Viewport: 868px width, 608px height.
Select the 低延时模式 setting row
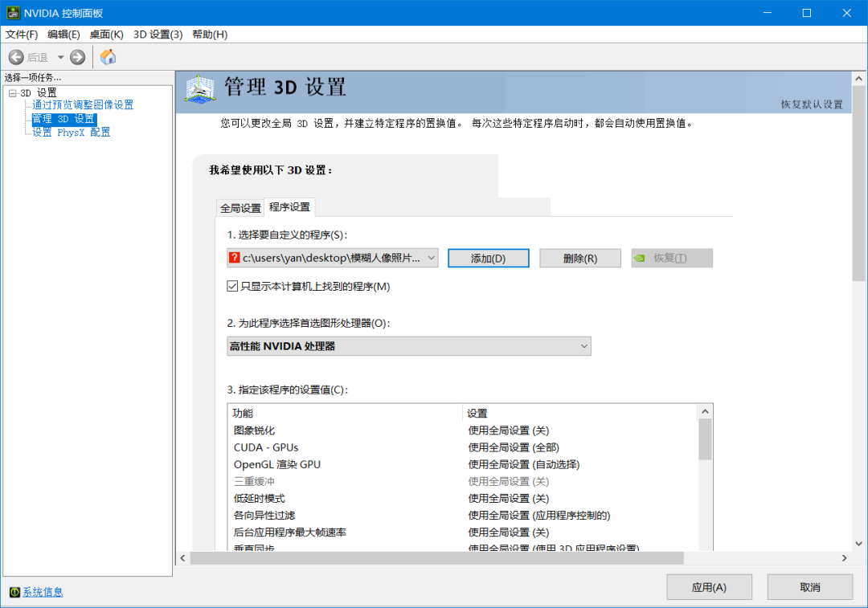(x=462, y=499)
